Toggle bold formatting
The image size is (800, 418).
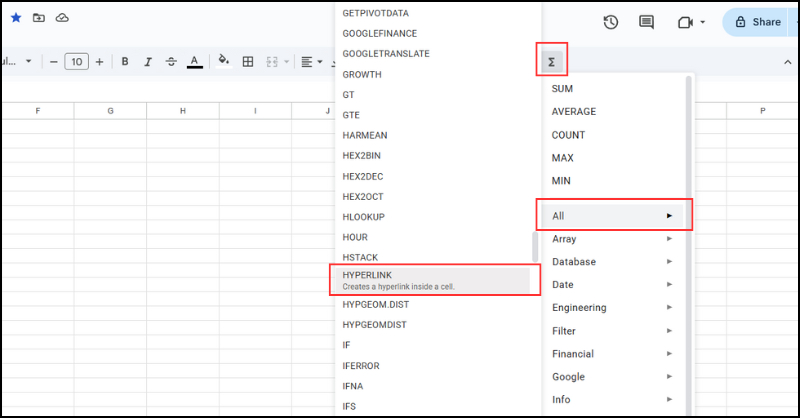124,62
